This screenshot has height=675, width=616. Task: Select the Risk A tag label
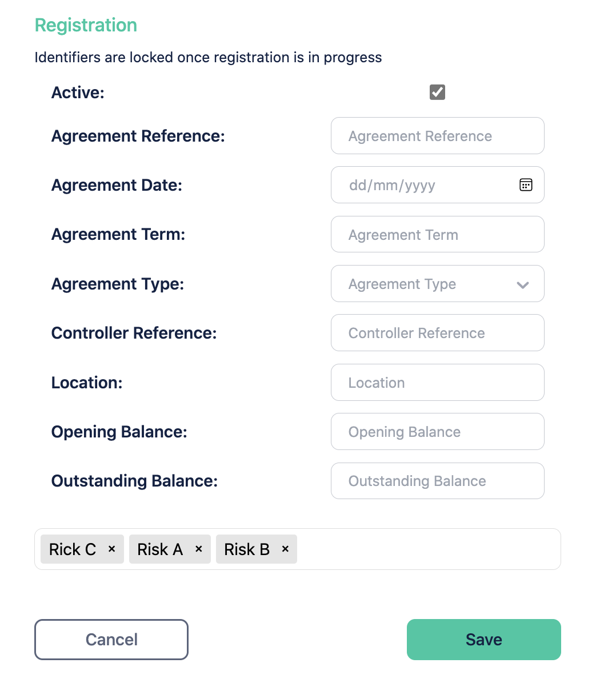160,549
